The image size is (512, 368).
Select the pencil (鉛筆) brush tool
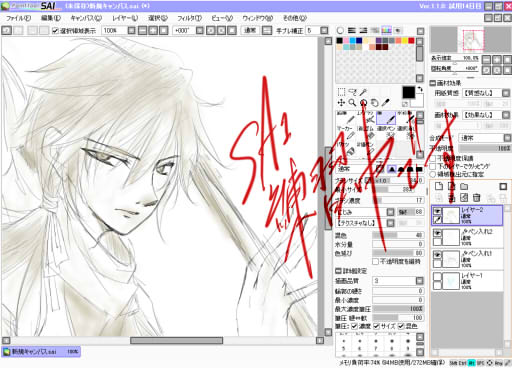[346, 118]
